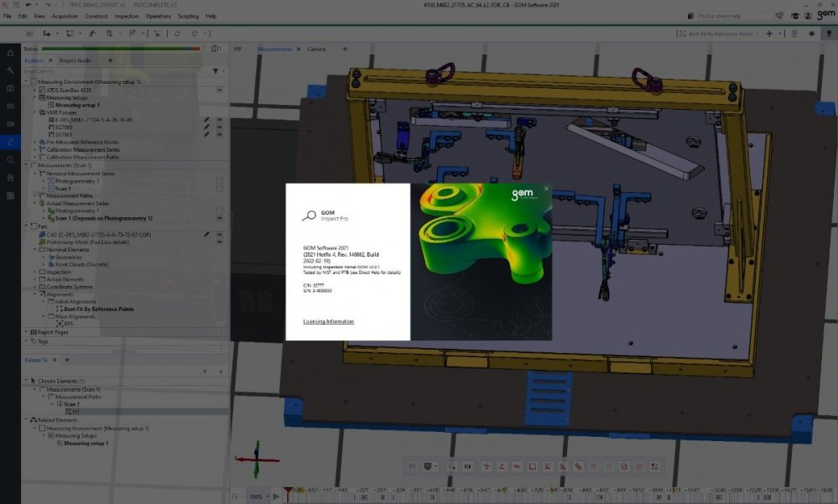This screenshot has width=838, height=504.
Task: Click the 'Find in direct help' search box
Action: tap(736, 16)
